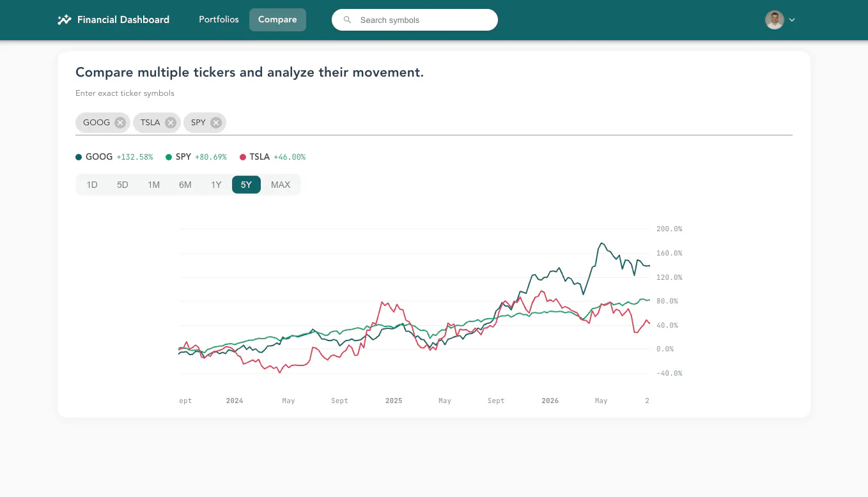The image size is (868, 497).
Task: Click the 2024 x-axis label
Action: tap(235, 401)
